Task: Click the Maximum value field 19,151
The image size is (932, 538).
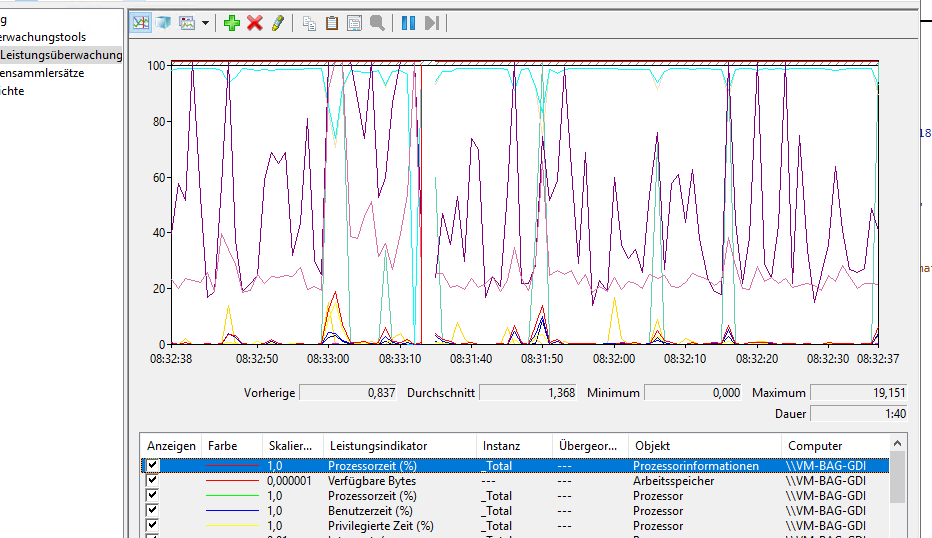Action: 859,393
